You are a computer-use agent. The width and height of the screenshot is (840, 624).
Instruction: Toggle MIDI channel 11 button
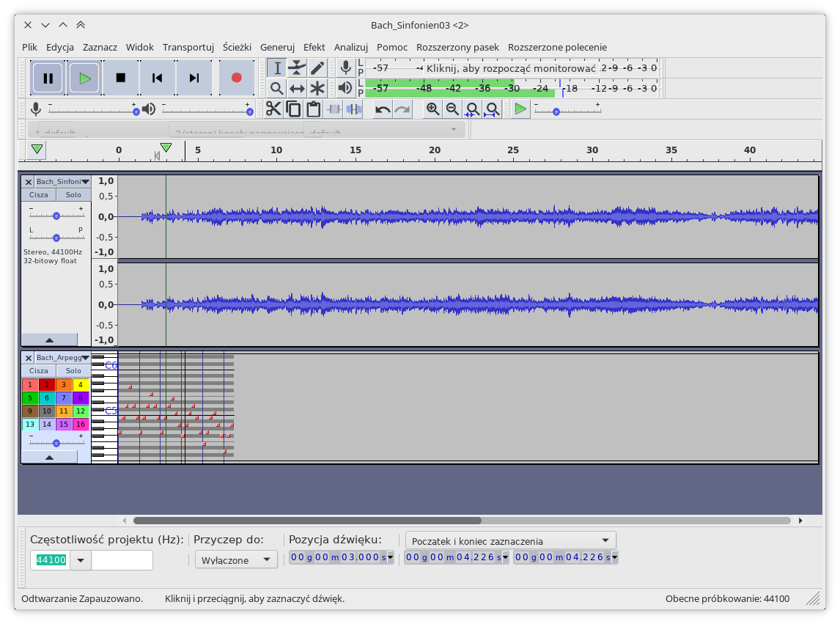63,411
